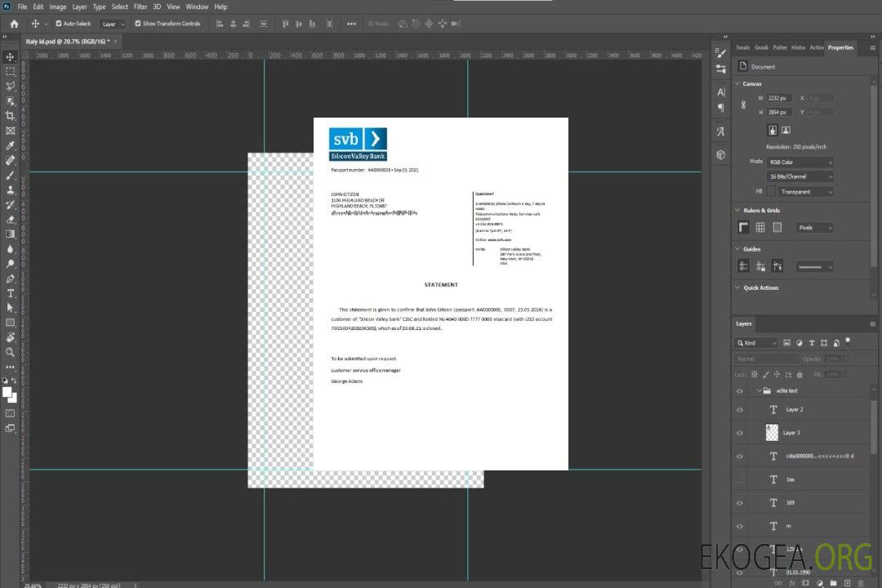Hide Layer 2 with its eye icon
Screen dimensions: 882x588
pos(740,410)
